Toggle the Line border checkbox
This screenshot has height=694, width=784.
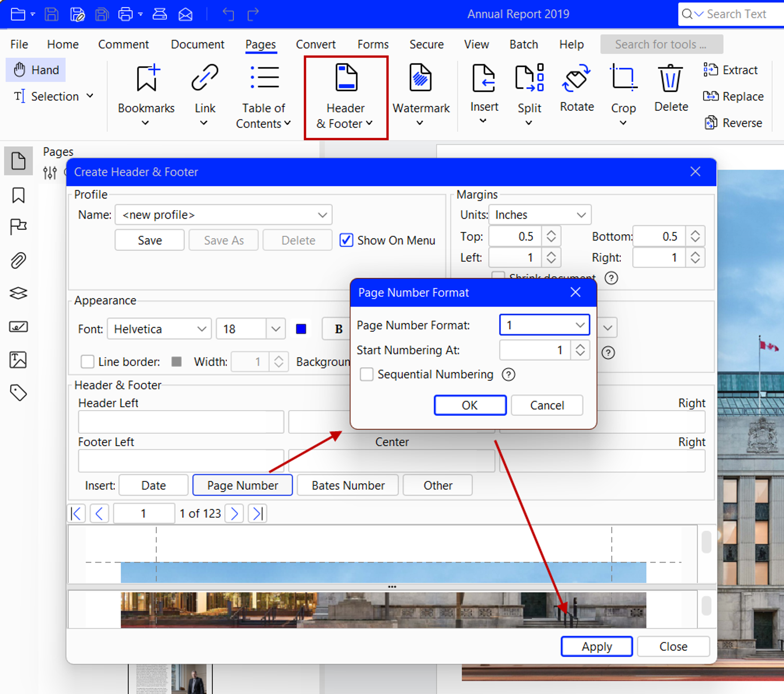coord(87,361)
